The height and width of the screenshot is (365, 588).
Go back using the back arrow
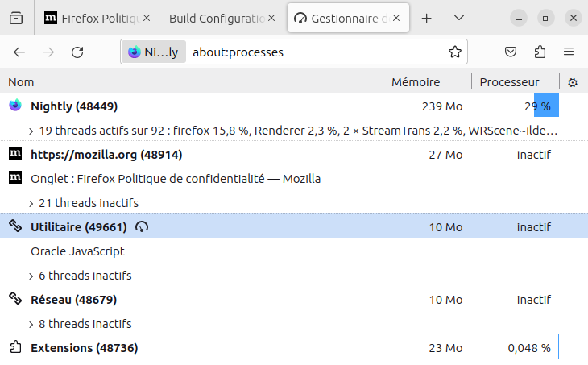coord(19,52)
